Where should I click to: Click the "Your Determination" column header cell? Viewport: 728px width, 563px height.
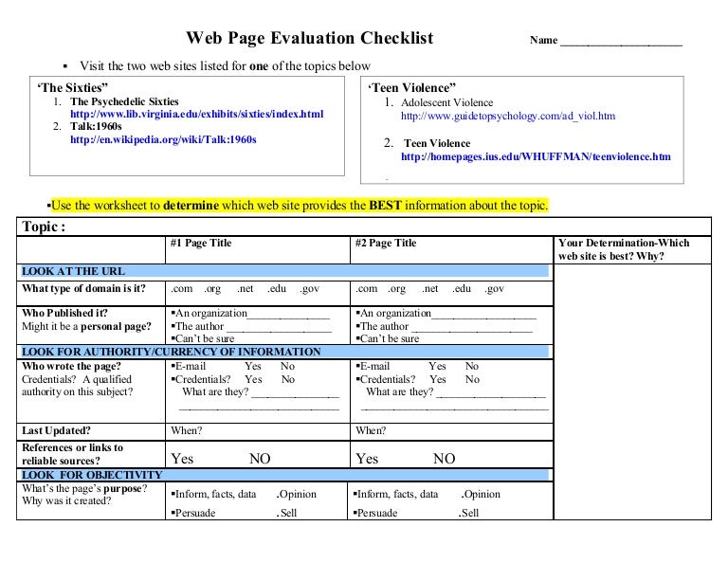(x=631, y=249)
